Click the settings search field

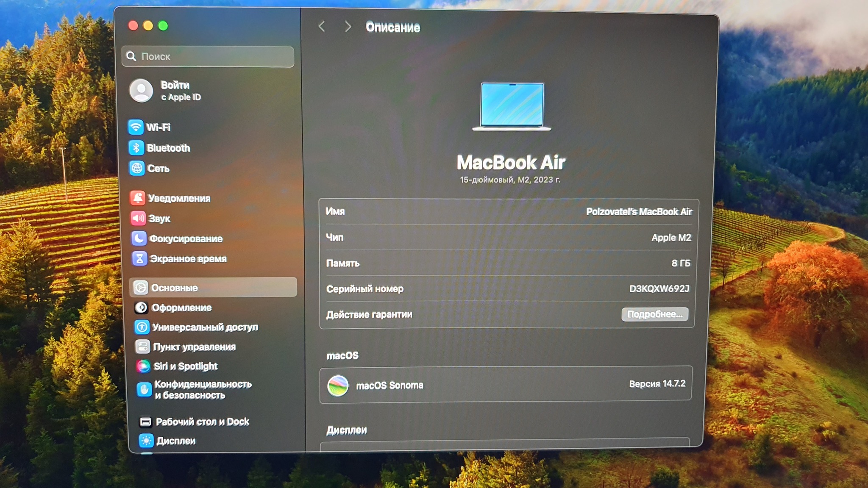pos(208,57)
